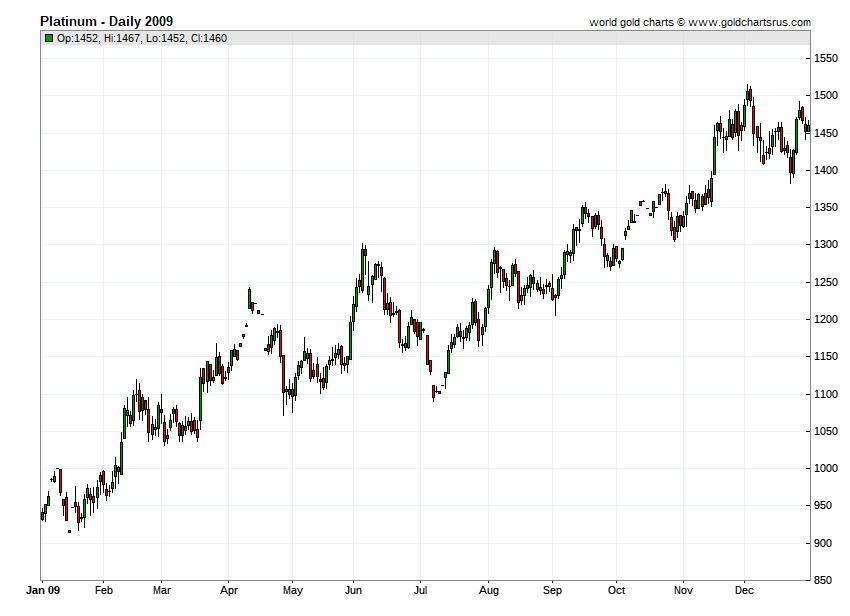Click the 'Jun' x-axis label
This screenshot has width=850, height=616.
point(353,590)
